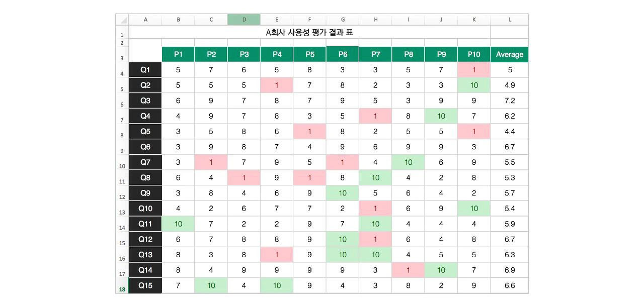
Task: Select column A header
Action: click(x=145, y=20)
